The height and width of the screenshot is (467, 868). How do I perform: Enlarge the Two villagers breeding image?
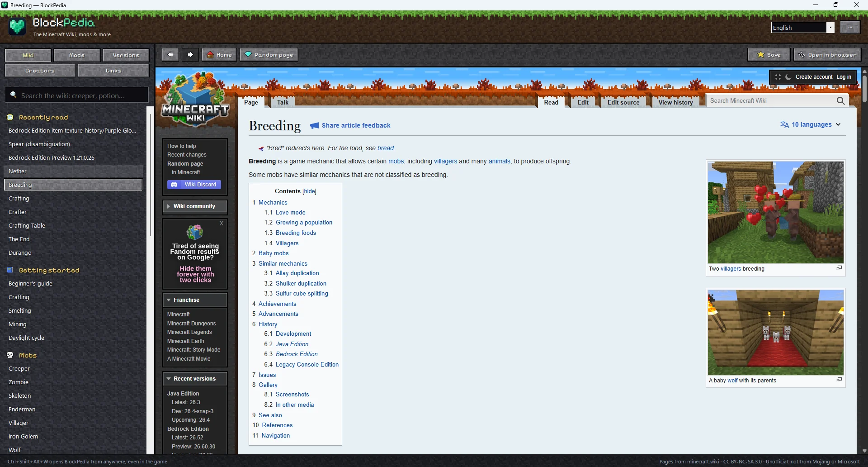[839, 268]
